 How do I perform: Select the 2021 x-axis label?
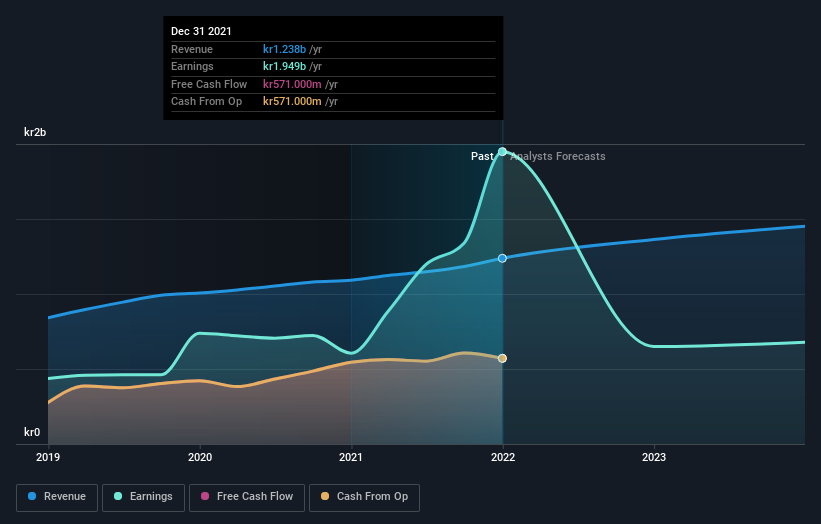coord(351,457)
